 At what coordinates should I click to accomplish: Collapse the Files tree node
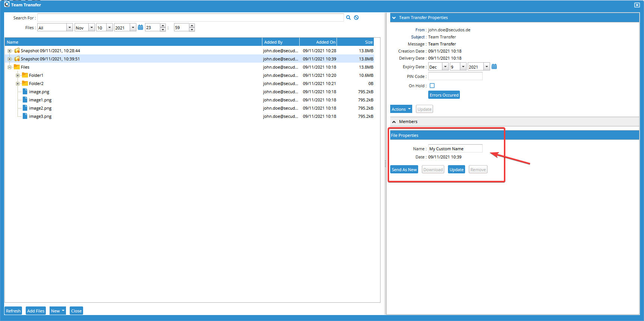[10, 67]
